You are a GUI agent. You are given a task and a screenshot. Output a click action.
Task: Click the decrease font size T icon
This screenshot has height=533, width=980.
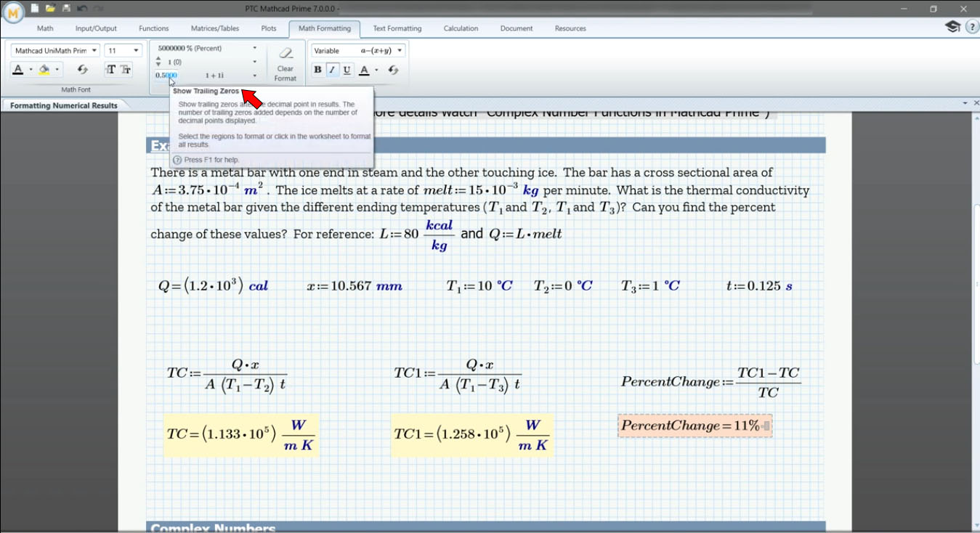pos(126,70)
